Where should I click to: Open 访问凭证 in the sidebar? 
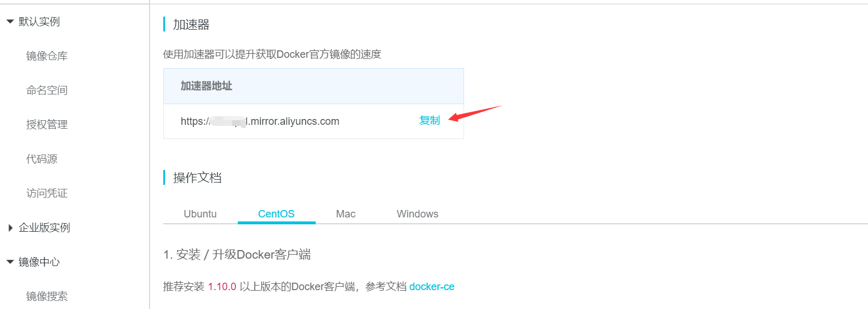pyautogui.click(x=47, y=193)
